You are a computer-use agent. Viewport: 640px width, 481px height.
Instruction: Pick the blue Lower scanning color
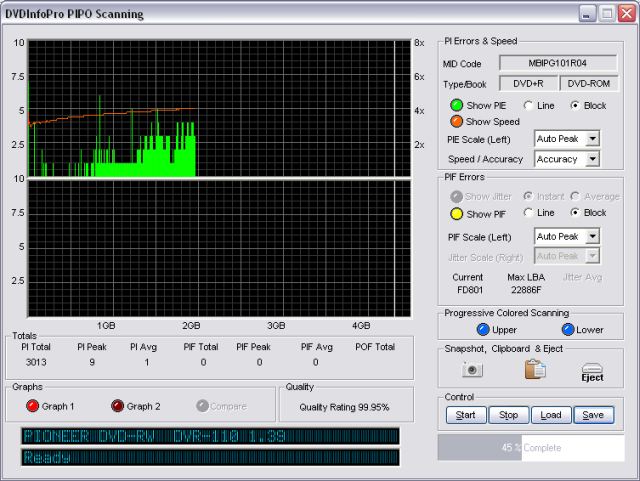[568, 330]
